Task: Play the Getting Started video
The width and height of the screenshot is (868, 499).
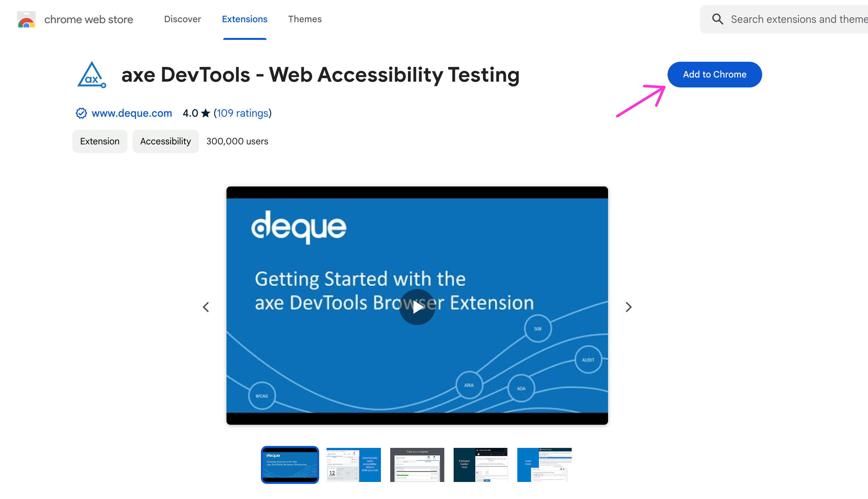Action: coord(417,307)
